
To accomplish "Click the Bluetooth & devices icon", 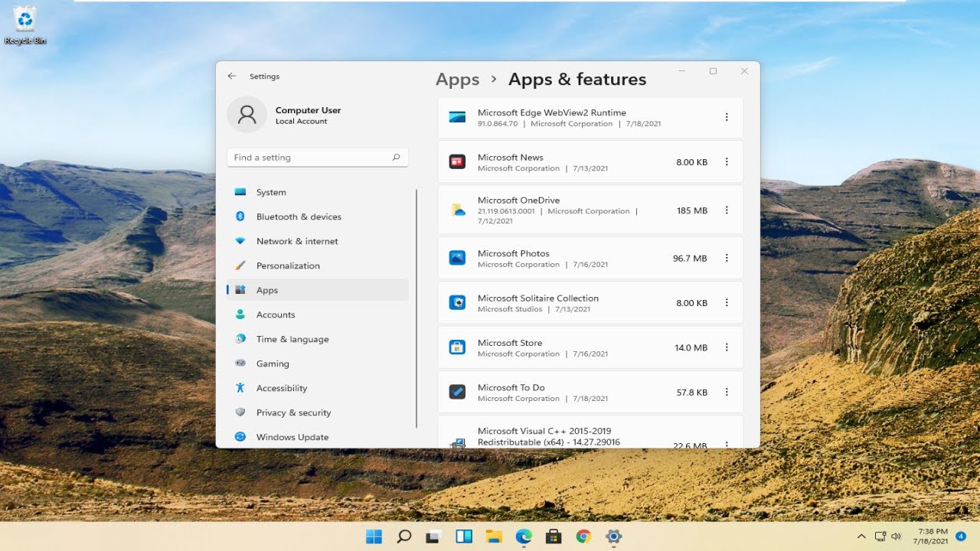I will click(x=240, y=217).
